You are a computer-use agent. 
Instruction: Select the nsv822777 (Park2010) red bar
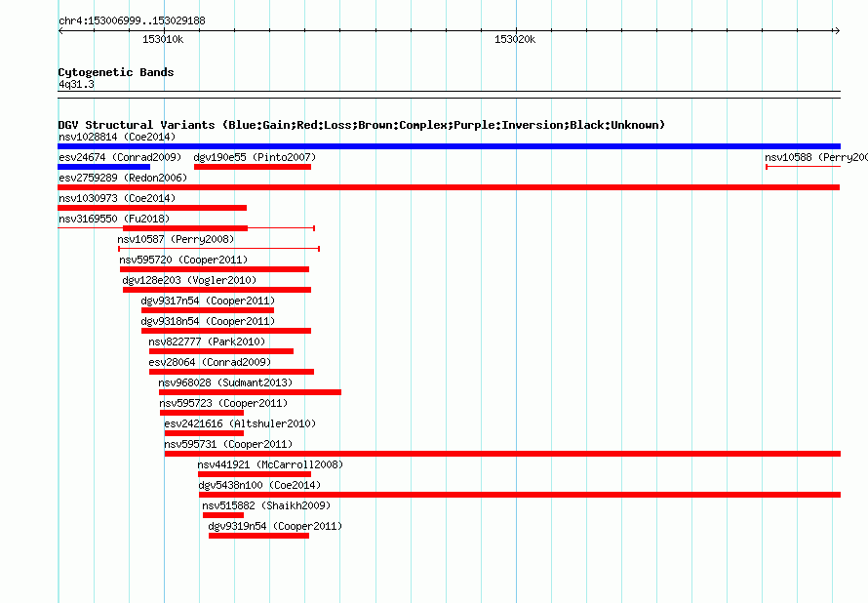click(221, 351)
